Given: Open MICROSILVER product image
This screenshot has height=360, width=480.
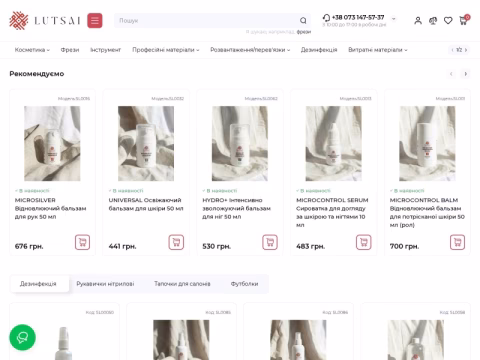Looking at the screenshot, I should pyautogui.click(x=52, y=143).
